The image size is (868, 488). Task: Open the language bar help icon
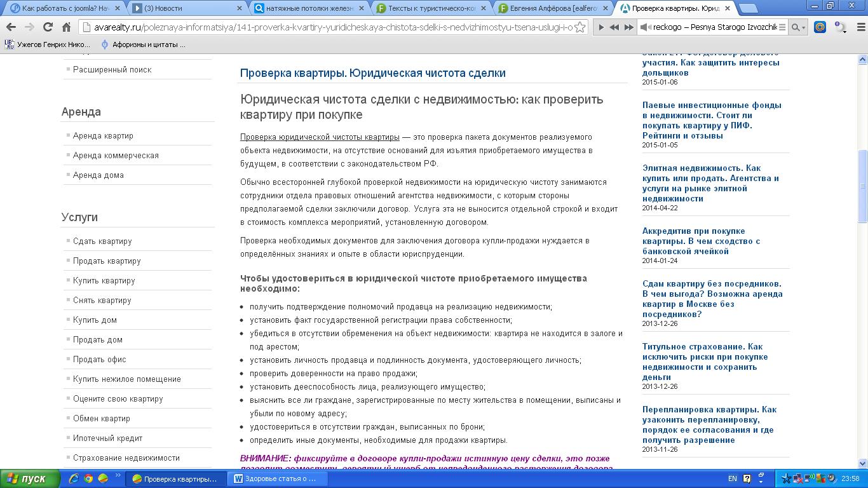(747, 478)
